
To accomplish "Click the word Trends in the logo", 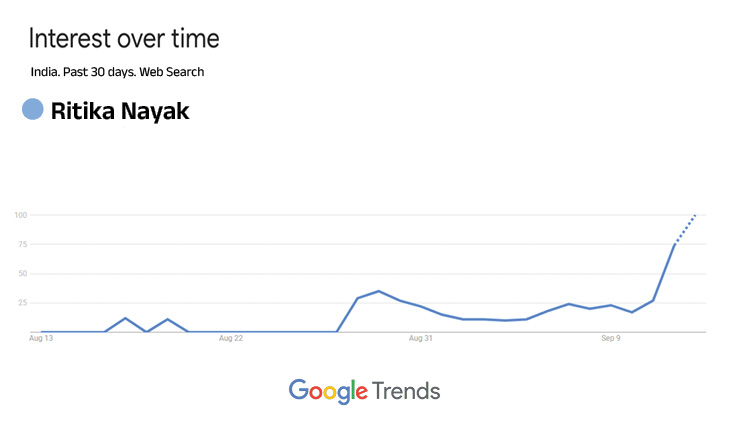I will pos(406,391).
